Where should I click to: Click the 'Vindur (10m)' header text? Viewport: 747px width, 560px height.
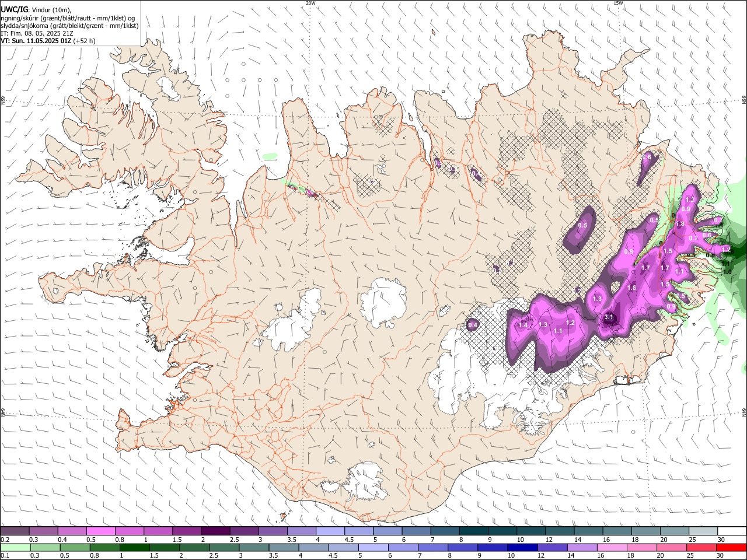(52, 10)
